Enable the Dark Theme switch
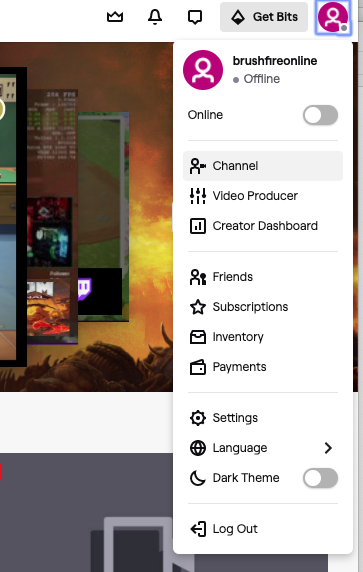Image resolution: width=363 pixels, height=572 pixels. [320, 478]
